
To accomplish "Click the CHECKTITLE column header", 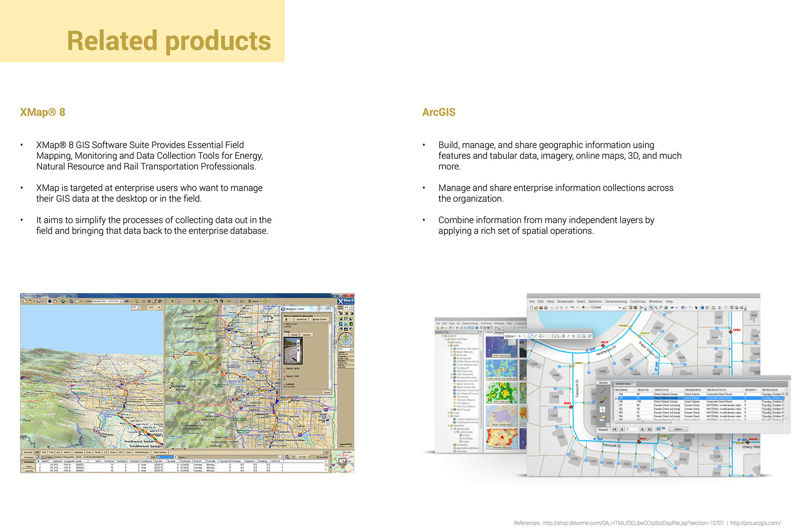I will (x=669, y=390).
